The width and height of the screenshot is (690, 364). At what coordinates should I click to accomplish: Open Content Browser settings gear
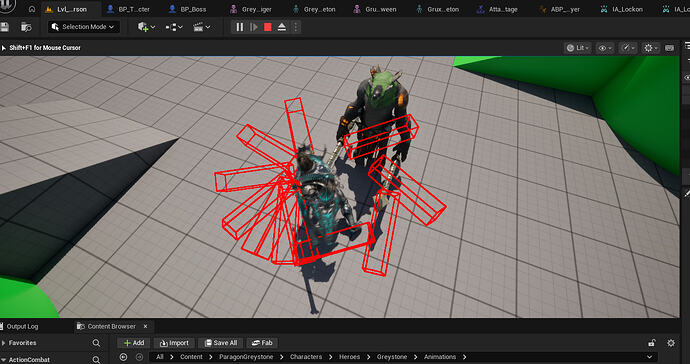click(x=671, y=343)
